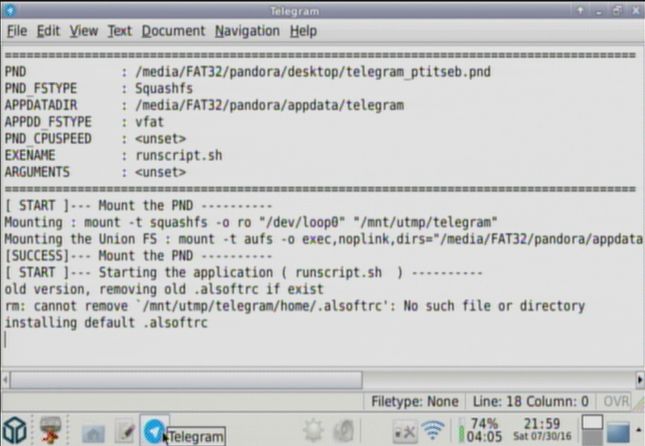Click the horizontal scrollbar right arrow
The image size is (645, 446).
click(x=639, y=380)
